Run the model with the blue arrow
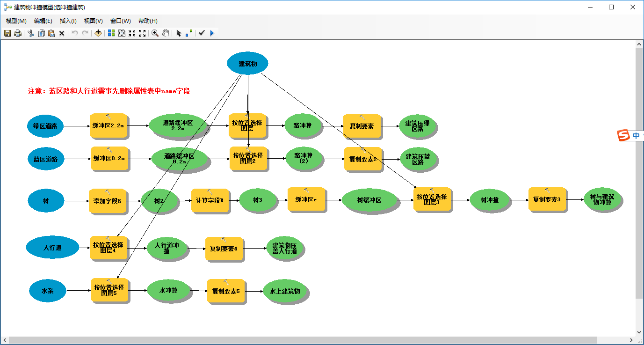The width and height of the screenshot is (644, 345). [211, 33]
